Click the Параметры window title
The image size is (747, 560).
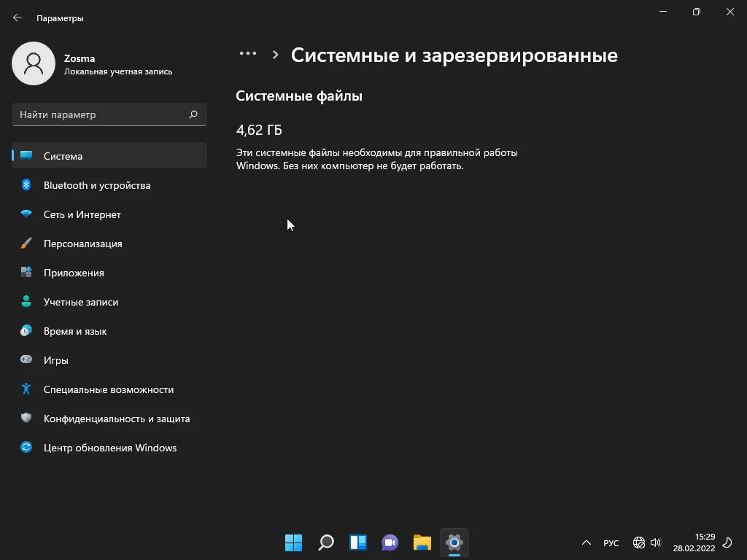[60, 18]
